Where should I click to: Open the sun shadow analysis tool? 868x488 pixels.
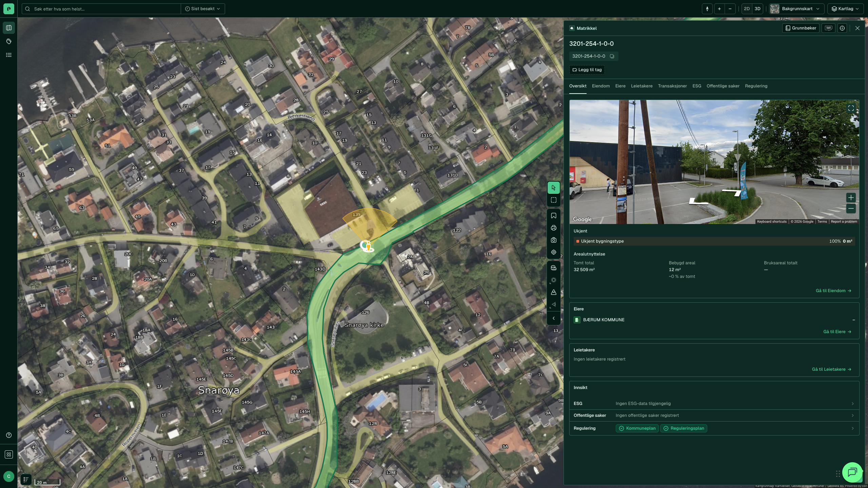tap(553, 280)
